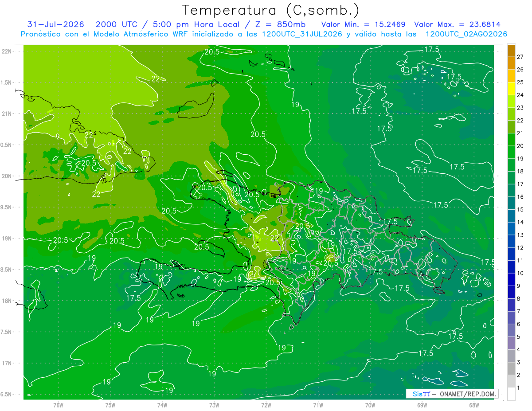Select the date text "31-Jul-2026"
The image size is (532, 411).
56,24
